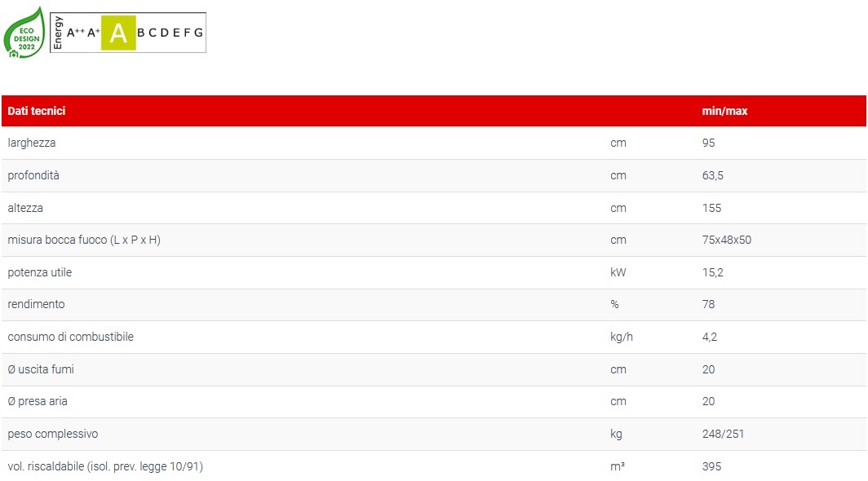Click the min/max column header
This screenshot has width=868, height=481.
pyautogui.click(x=724, y=111)
